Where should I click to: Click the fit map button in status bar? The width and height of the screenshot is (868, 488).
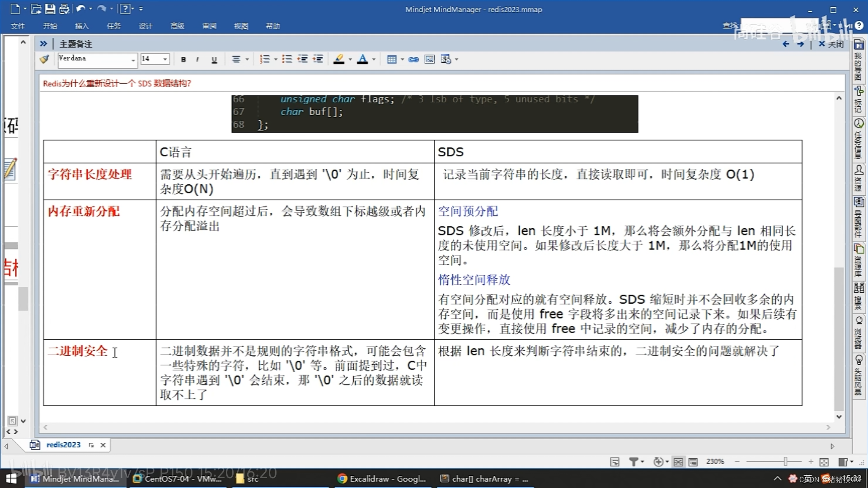[x=824, y=462]
